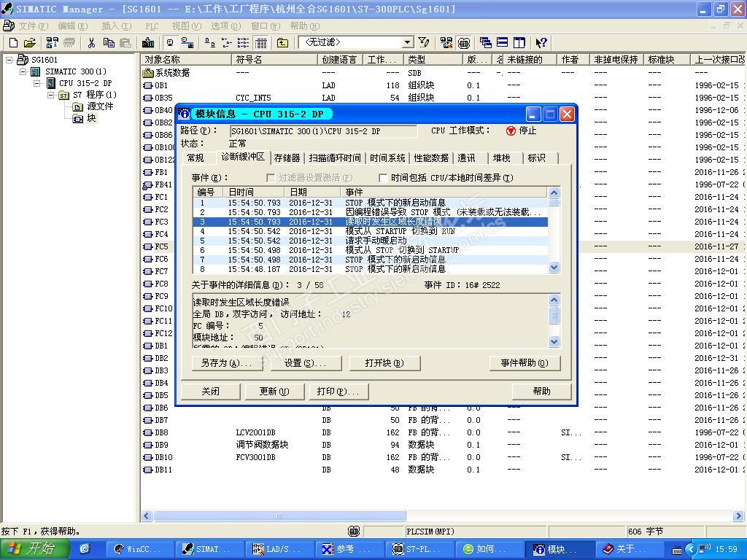Switch to the 扫描循环时间 tab
This screenshot has width=747, height=560.
335,158
